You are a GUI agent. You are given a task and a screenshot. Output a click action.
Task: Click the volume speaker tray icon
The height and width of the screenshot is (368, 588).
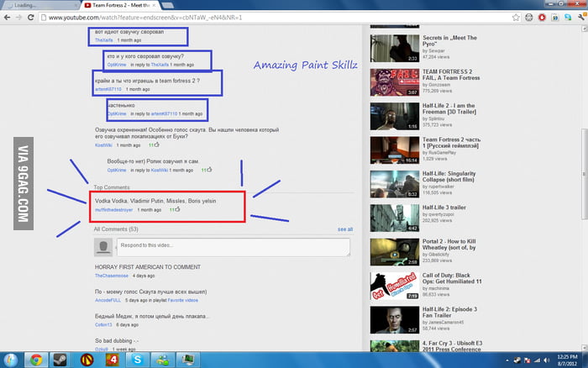[547, 360]
